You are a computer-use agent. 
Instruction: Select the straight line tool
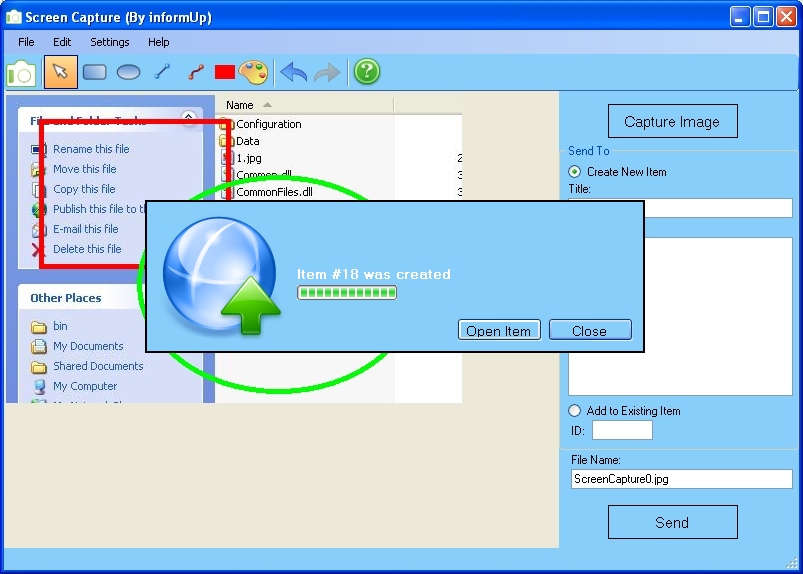(162, 72)
